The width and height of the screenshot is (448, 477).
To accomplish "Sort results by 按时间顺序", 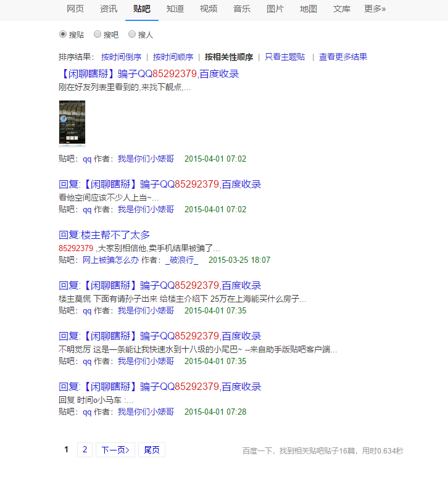I will 173,57.
